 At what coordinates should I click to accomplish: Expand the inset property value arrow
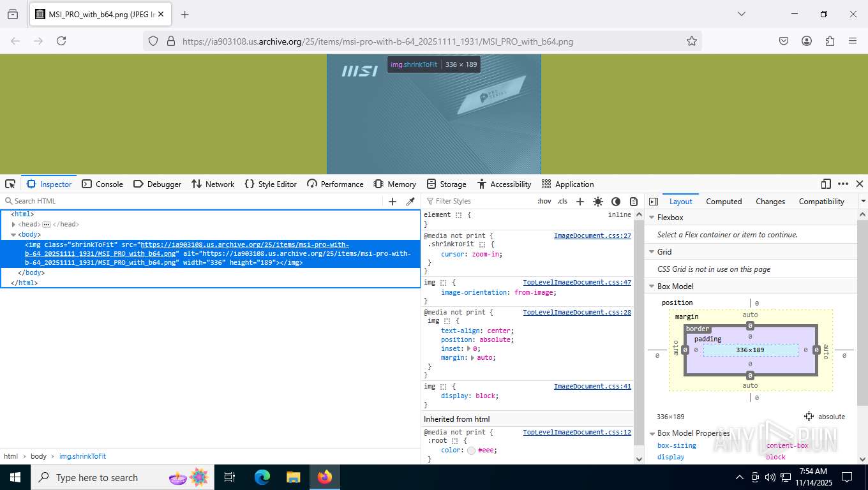468,349
